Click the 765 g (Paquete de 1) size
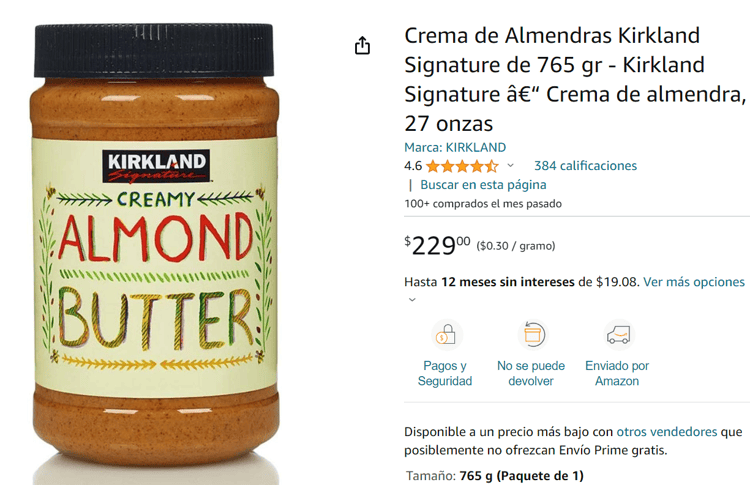The width and height of the screenshot is (750, 485). (x=521, y=476)
